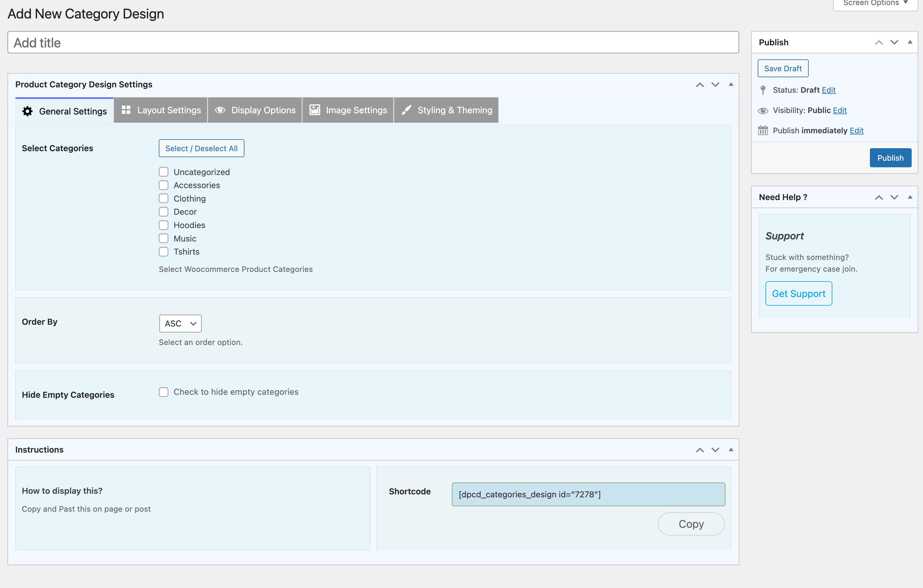This screenshot has width=923, height=588.
Task: Switch to the Layout Settings tab
Action: click(x=161, y=110)
